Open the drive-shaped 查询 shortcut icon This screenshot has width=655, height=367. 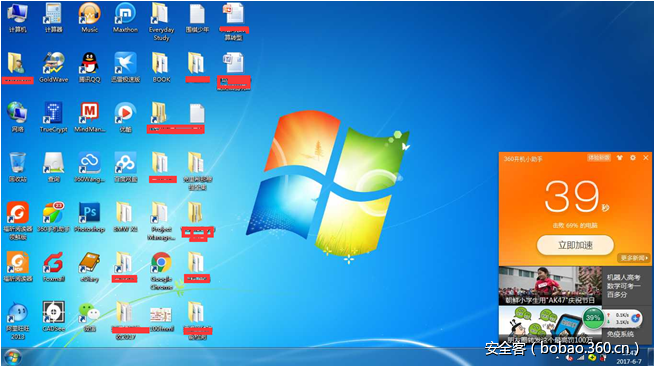[53, 167]
